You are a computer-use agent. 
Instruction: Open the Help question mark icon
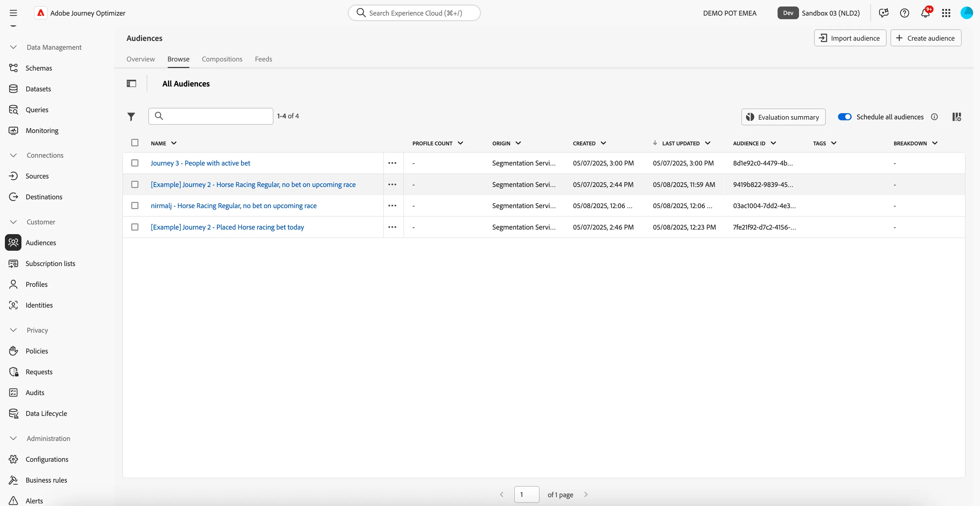pos(904,13)
